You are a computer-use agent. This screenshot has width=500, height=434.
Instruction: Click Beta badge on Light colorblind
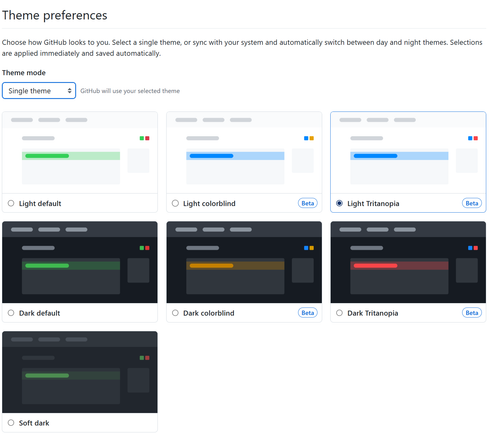[x=308, y=203]
